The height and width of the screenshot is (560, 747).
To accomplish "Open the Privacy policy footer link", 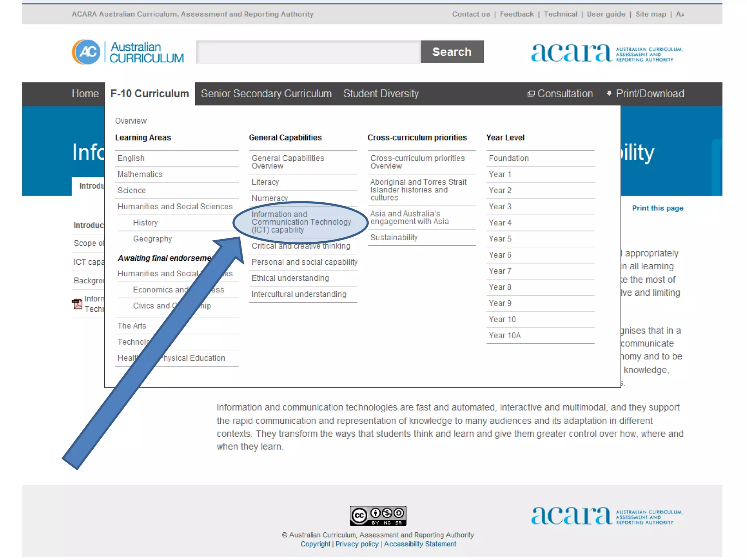I will [x=357, y=544].
